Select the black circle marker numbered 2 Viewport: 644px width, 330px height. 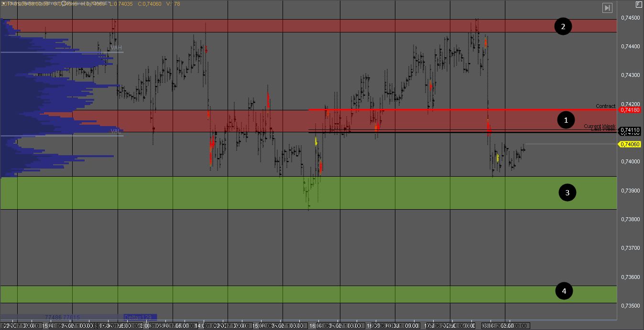coord(563,27)
